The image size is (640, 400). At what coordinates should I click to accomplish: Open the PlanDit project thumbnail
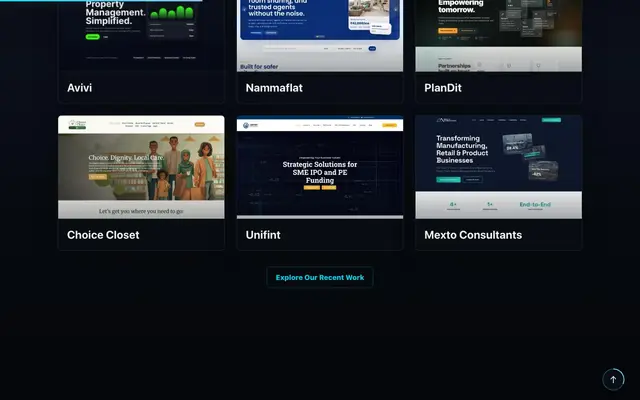(x=499, y=36)
